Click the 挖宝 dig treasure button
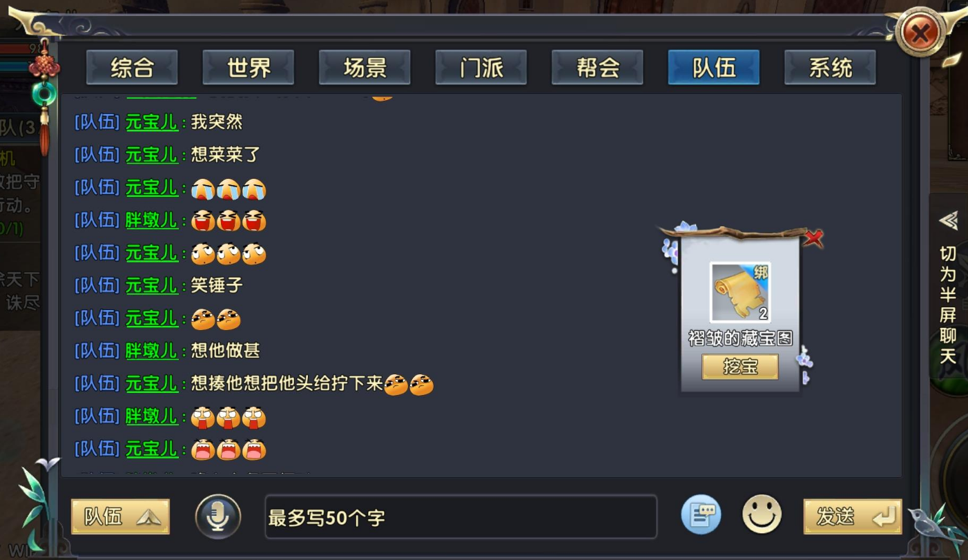 740,367
